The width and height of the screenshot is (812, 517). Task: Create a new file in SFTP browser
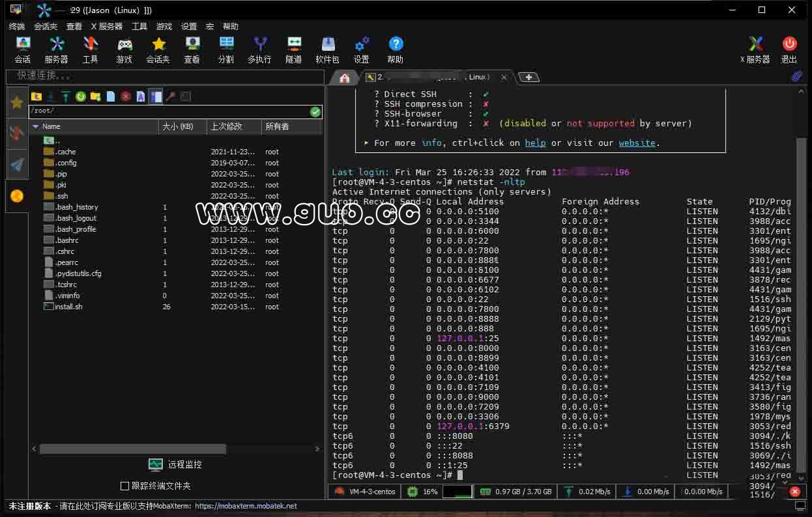(111, 96)
